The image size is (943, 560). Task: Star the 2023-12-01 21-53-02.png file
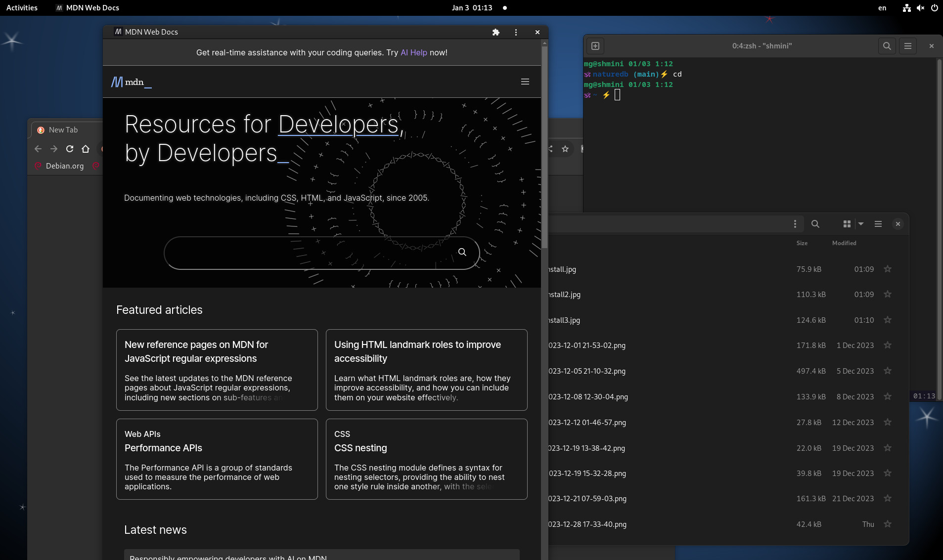coord(888,345)
